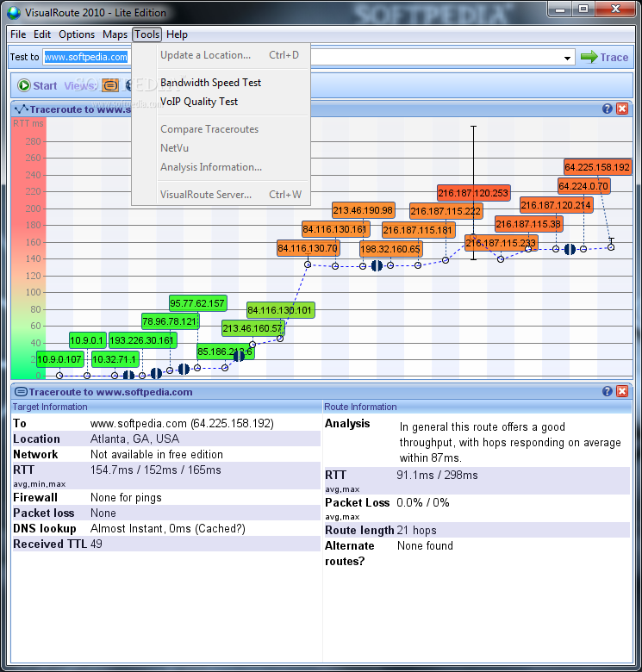Click the route RTT 91.1ms / 298ms value
Image resolution: width=642 pixels, height=672 pixels.
(437, 476)
